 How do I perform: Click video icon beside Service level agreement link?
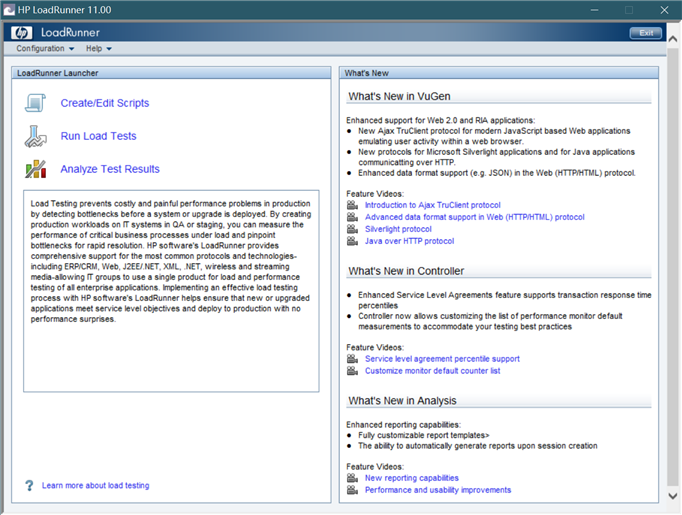[x=352, y=359]
